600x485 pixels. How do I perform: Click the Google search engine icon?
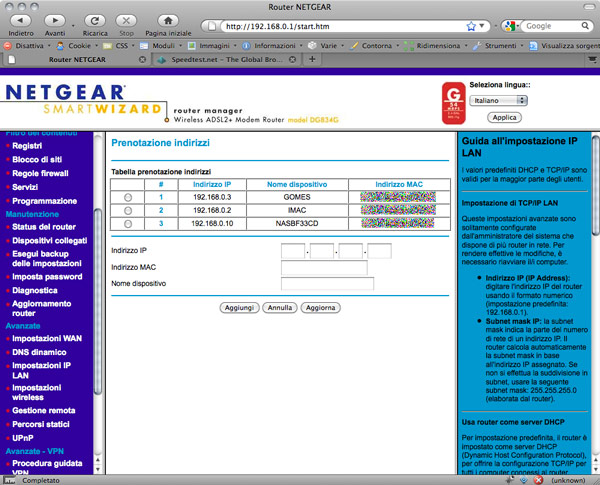coord(510,26)
